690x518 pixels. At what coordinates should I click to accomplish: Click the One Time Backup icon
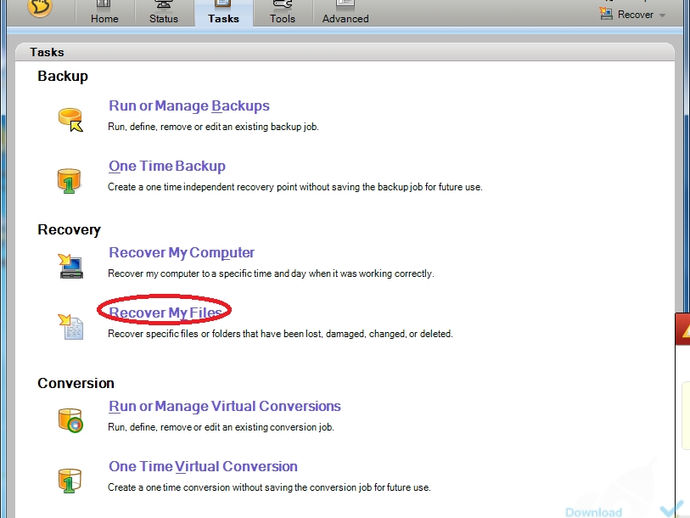click(69, 181)
